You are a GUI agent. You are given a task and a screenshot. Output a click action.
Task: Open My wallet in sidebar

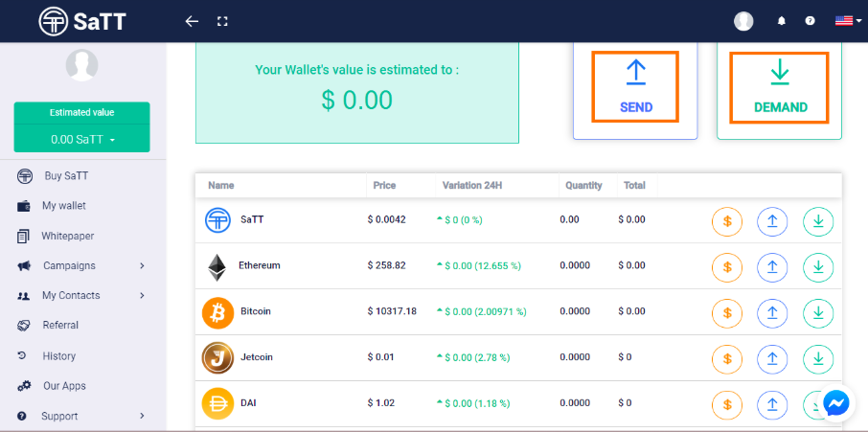coord(63,206)
